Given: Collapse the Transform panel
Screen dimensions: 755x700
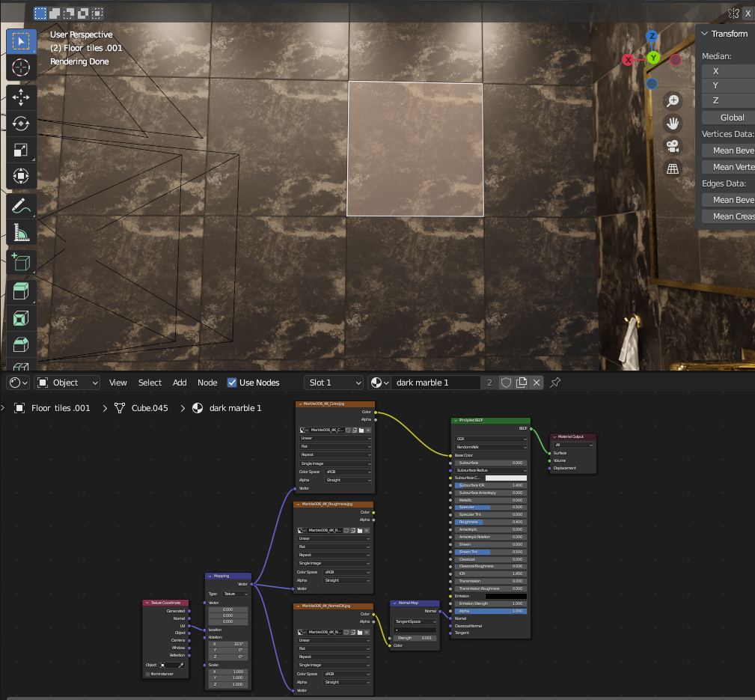Looking at the screenshot, I should tap(705, 34).
